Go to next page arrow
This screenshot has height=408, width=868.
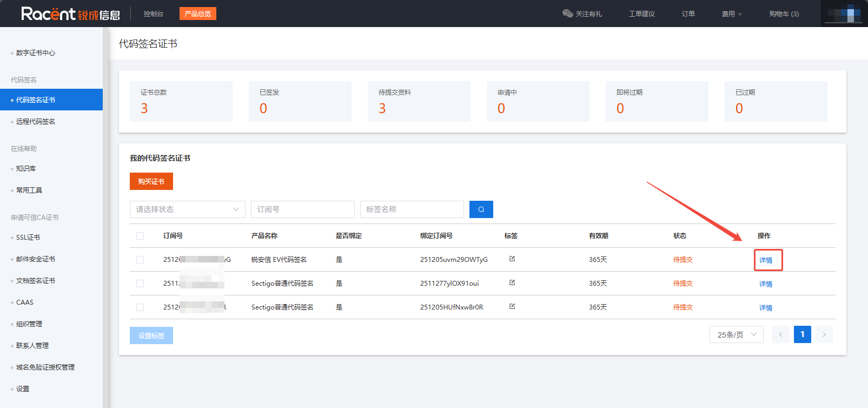[x=824, y=334]
